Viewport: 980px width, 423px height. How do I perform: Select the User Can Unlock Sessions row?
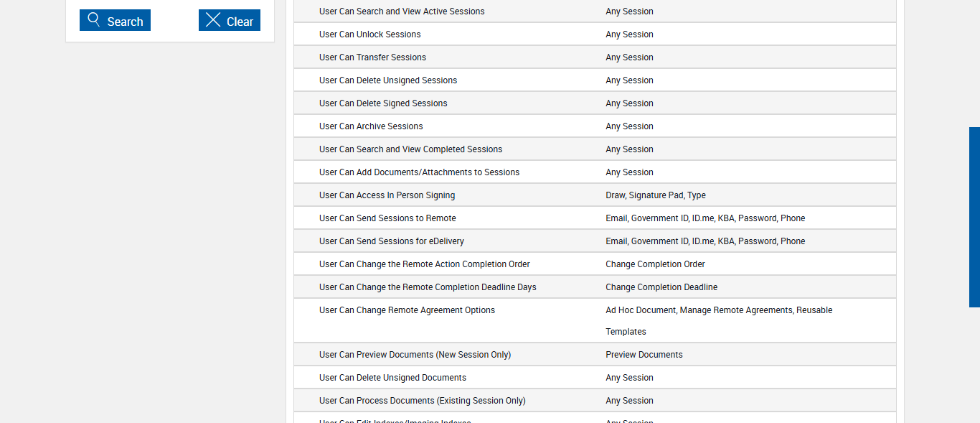pos(370,34)
